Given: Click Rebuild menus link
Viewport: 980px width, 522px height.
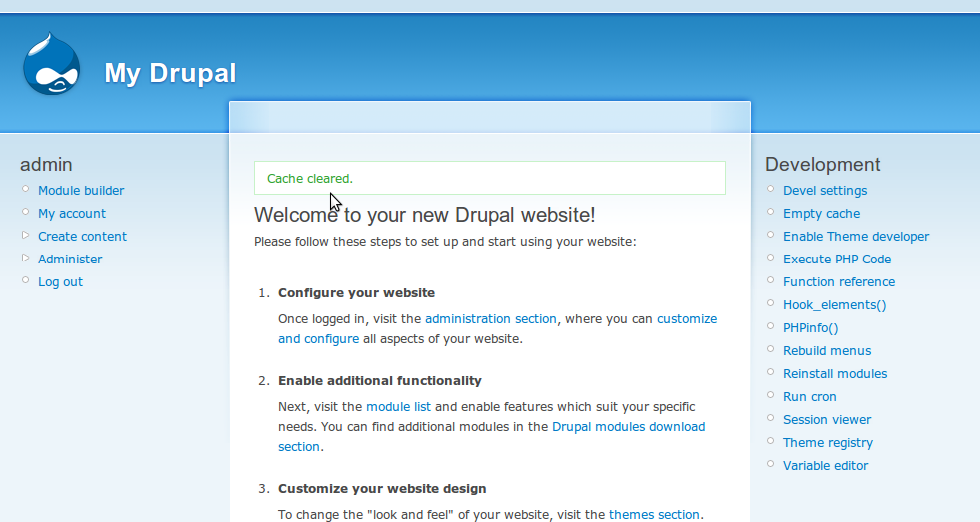Looking at the screenshot, I should (x=827, y=350).
